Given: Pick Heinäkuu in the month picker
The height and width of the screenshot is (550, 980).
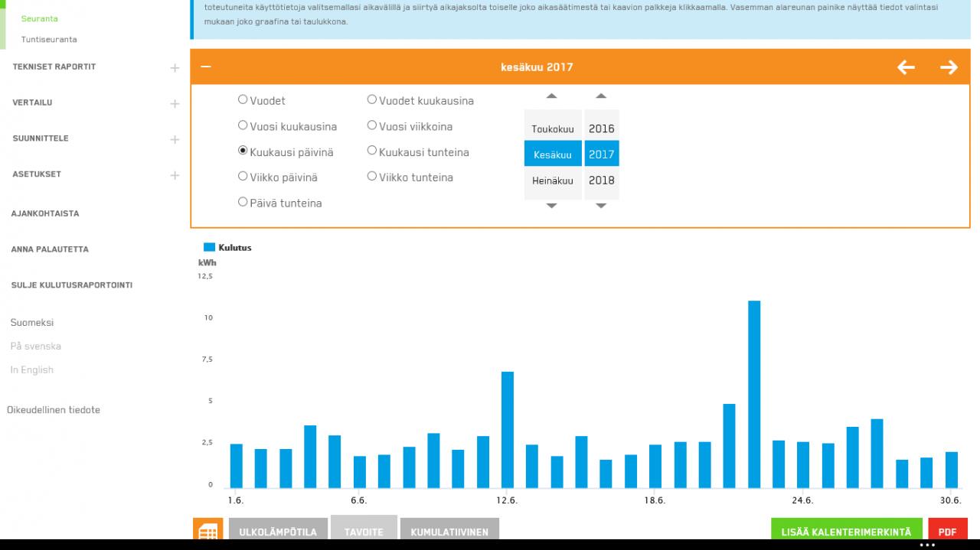Looking at the screenshot, I should point(553,181).
